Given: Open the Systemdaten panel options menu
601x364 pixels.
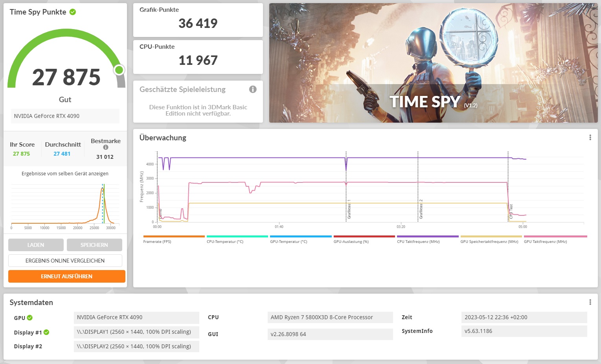Looking at the screenshot, I should [590, 301].
